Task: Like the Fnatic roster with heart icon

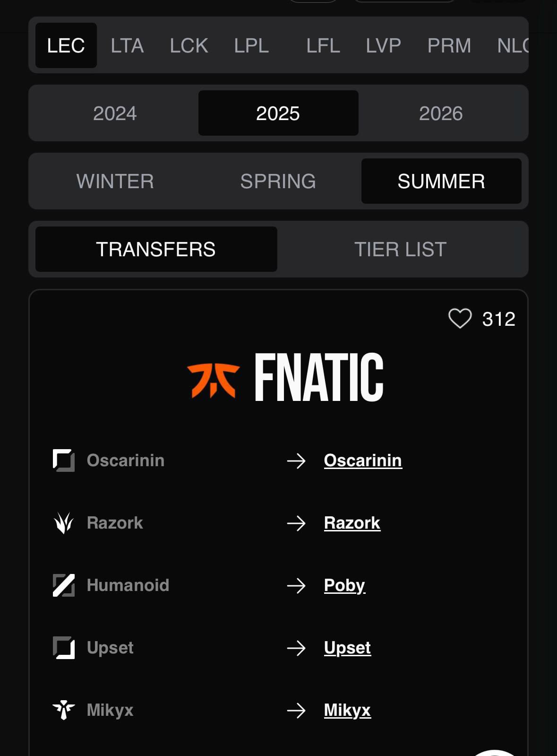Action: 460,319
